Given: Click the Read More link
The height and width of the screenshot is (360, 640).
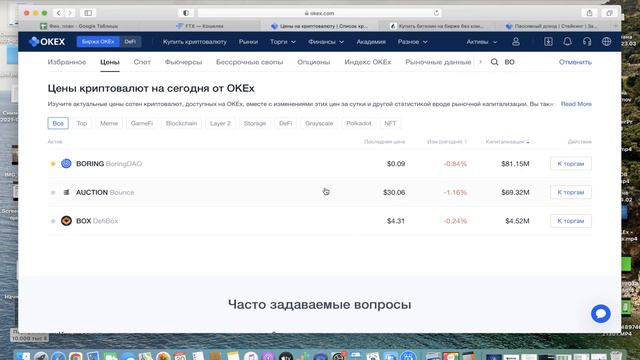Looking at the screenshot, I should [x=576, y=104].
